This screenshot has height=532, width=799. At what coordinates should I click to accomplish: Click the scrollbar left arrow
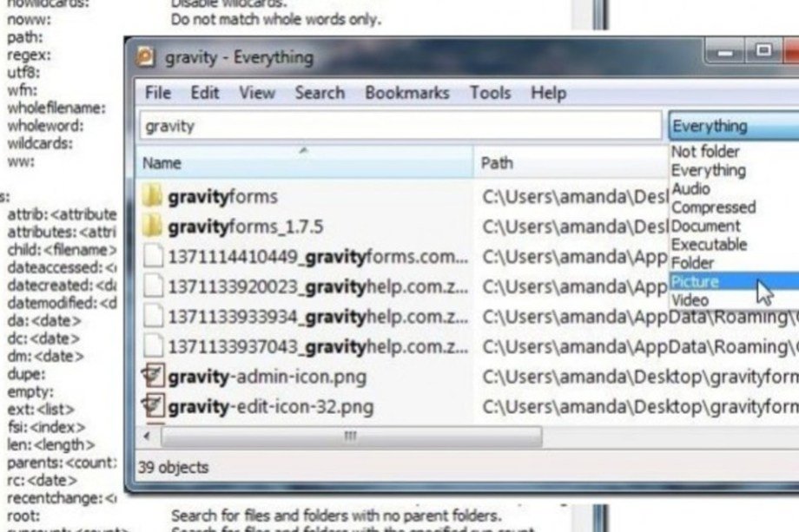click(148, 437)
